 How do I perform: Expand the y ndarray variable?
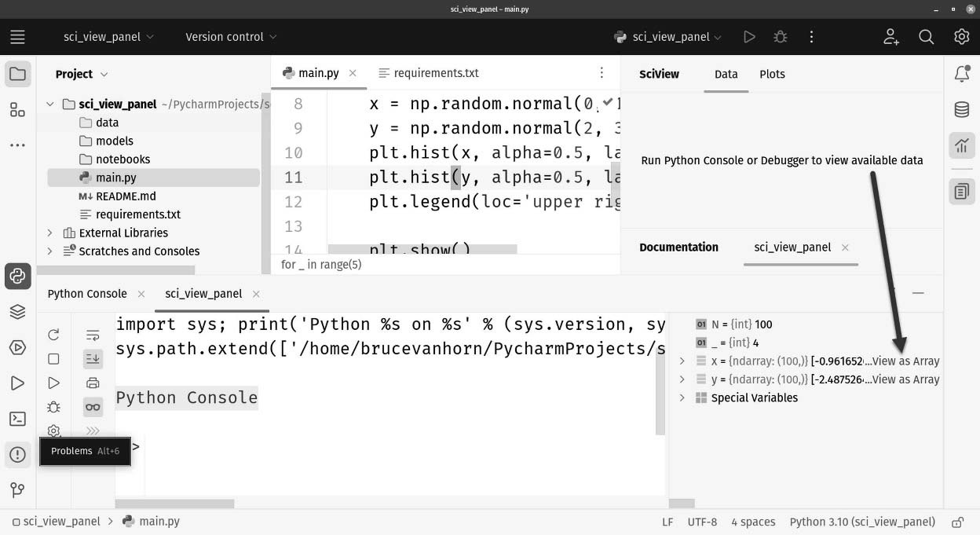tap(682, 379)
